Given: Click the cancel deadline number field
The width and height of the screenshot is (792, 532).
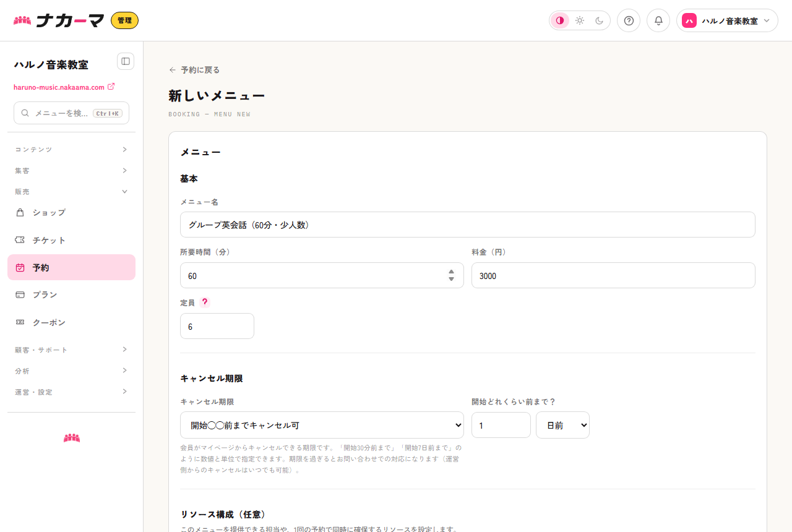Looking at the screenshot, I should pyautogui.click(x=501, y=425).
